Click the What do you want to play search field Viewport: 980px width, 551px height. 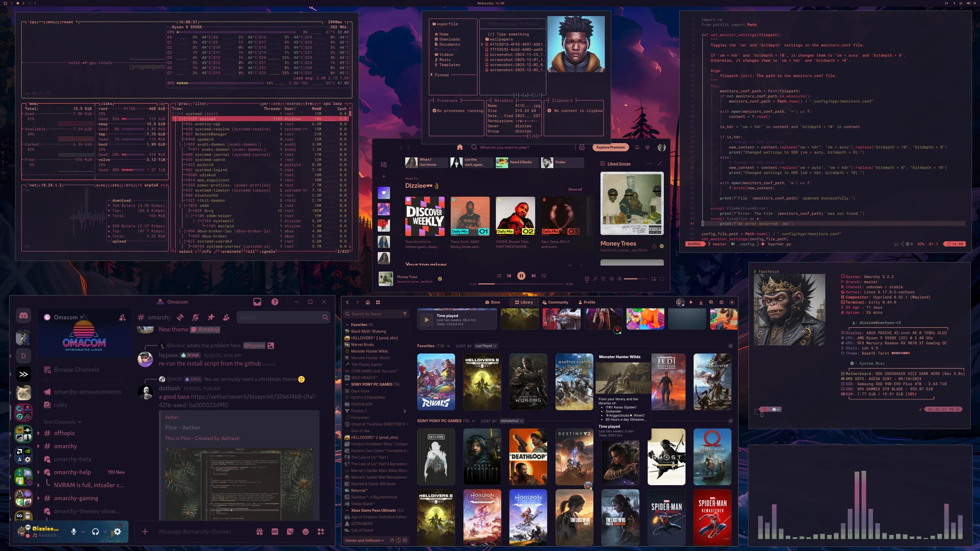click(516, 147)
